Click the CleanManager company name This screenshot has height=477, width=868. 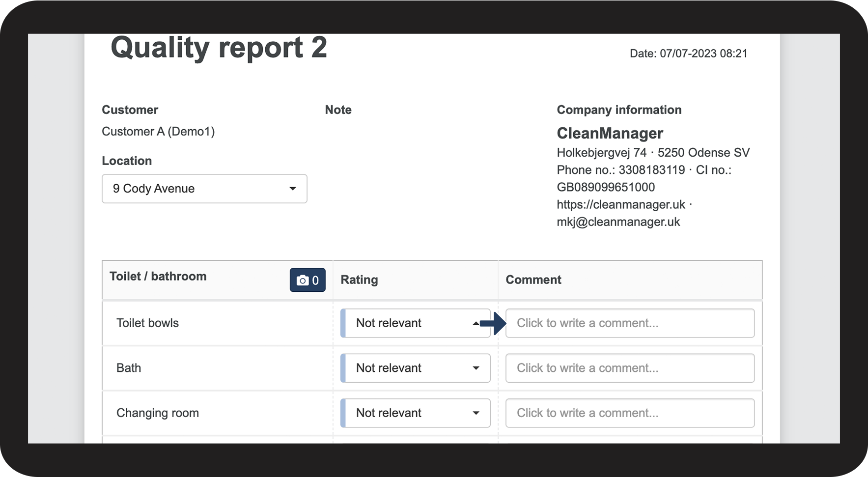[610, 133]
